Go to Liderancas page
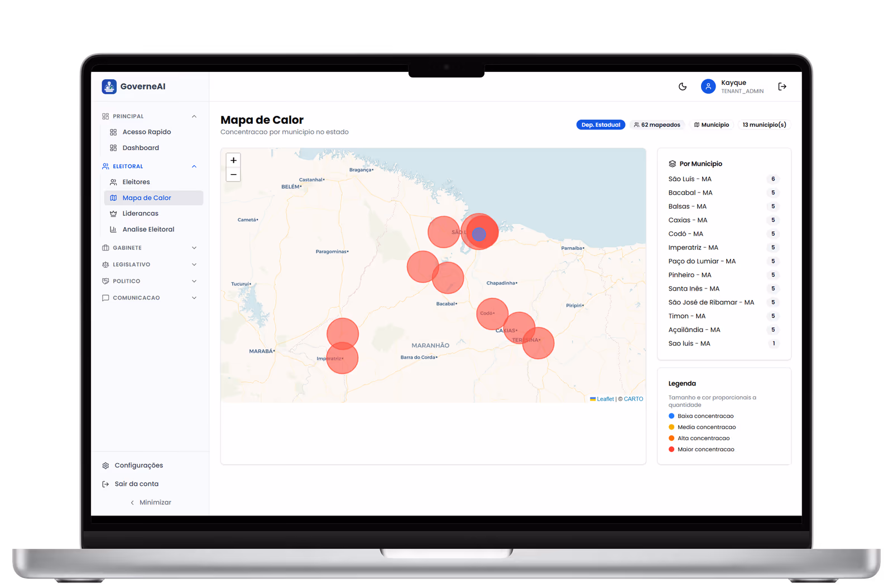This screenshot has width=893, height=588. [x=140, y=214]
